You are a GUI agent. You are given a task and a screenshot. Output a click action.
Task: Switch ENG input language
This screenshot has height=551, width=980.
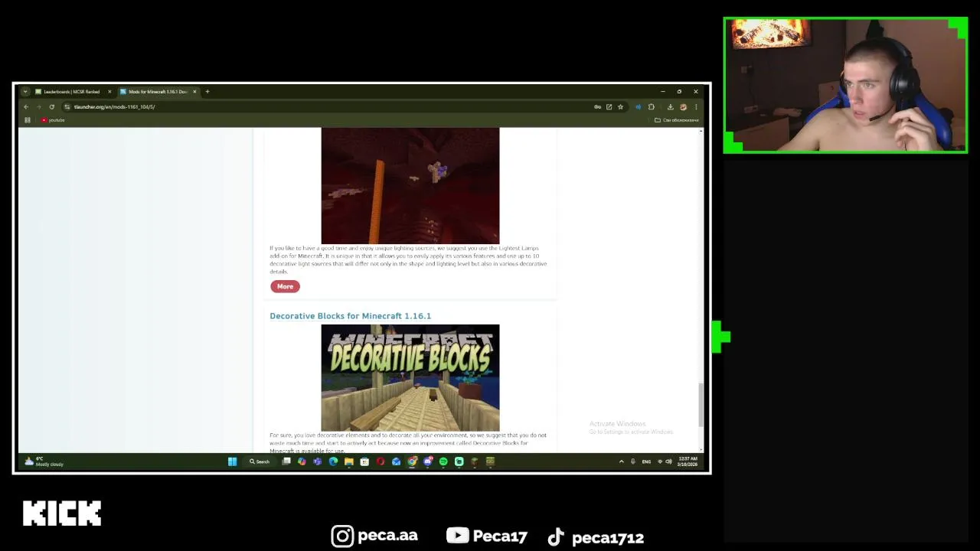[x=646, y=461]
